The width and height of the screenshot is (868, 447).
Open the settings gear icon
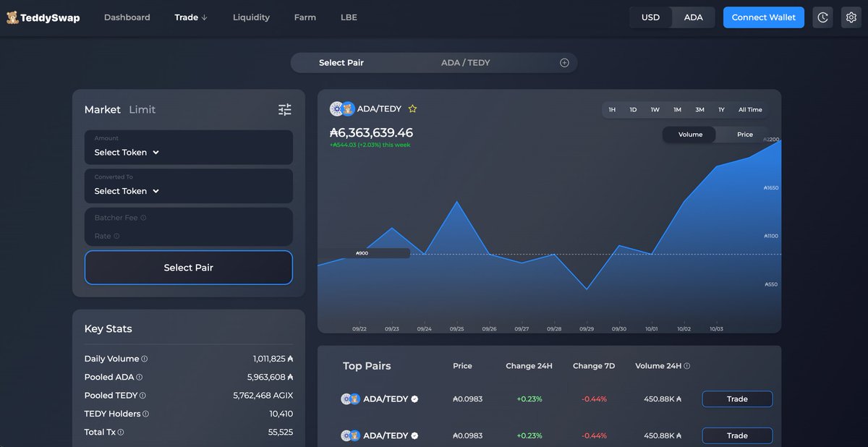click(851, 17)
